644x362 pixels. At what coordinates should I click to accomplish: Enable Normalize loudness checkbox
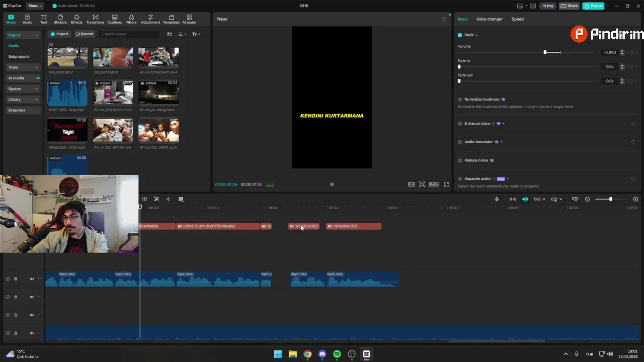coord(460,100)
